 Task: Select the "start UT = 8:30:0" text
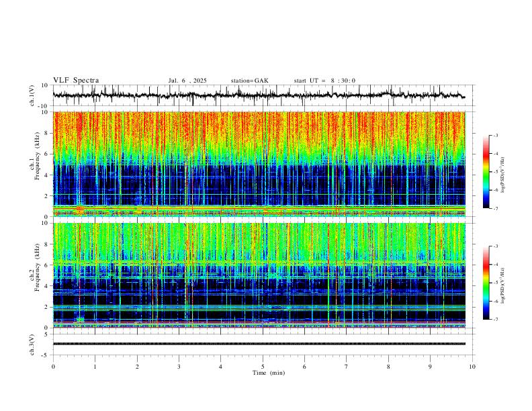324,81
